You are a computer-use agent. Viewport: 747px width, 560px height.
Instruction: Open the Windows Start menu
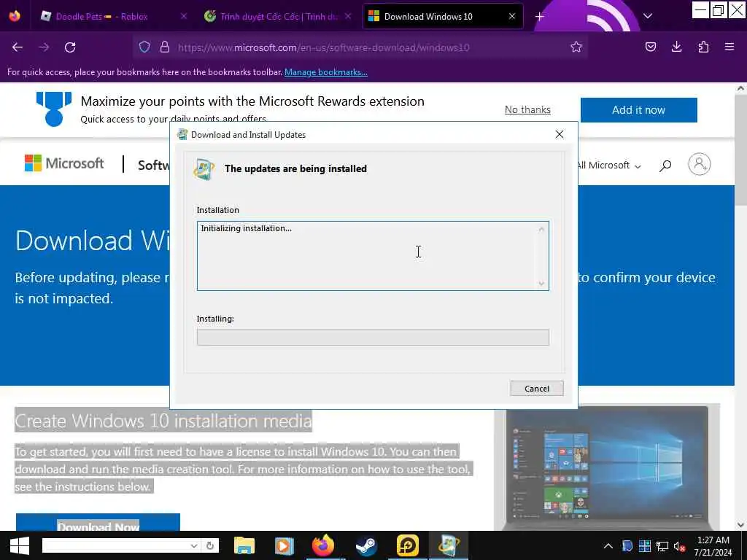coord(19,545)
